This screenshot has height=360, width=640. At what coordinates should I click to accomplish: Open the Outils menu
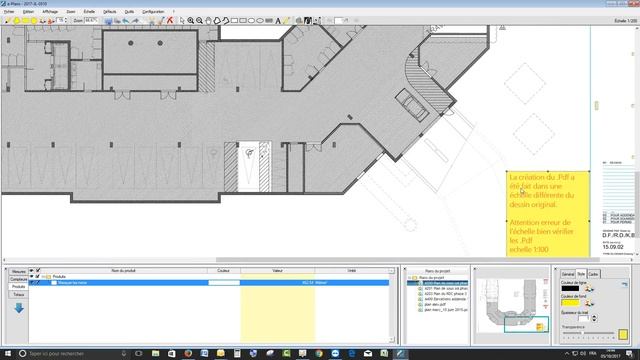[x=129, y=12]
